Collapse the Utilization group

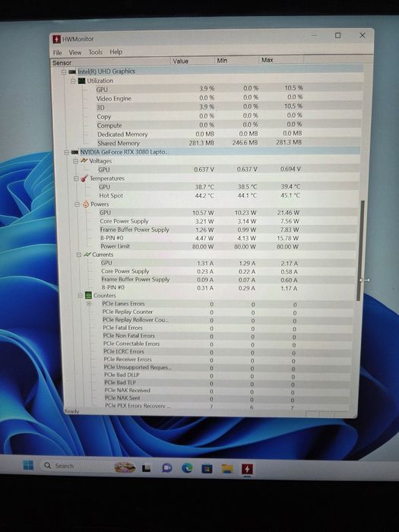pos(73,81)
